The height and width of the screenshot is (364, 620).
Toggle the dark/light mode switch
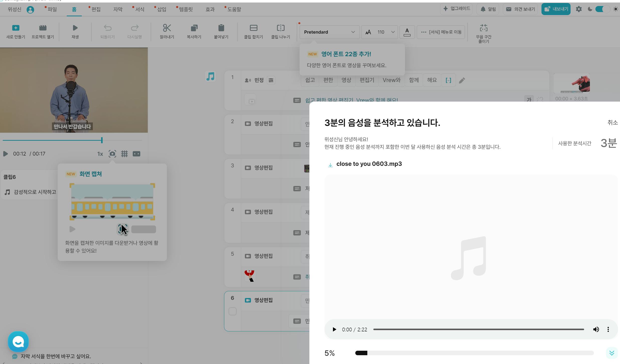pos(602,9)
